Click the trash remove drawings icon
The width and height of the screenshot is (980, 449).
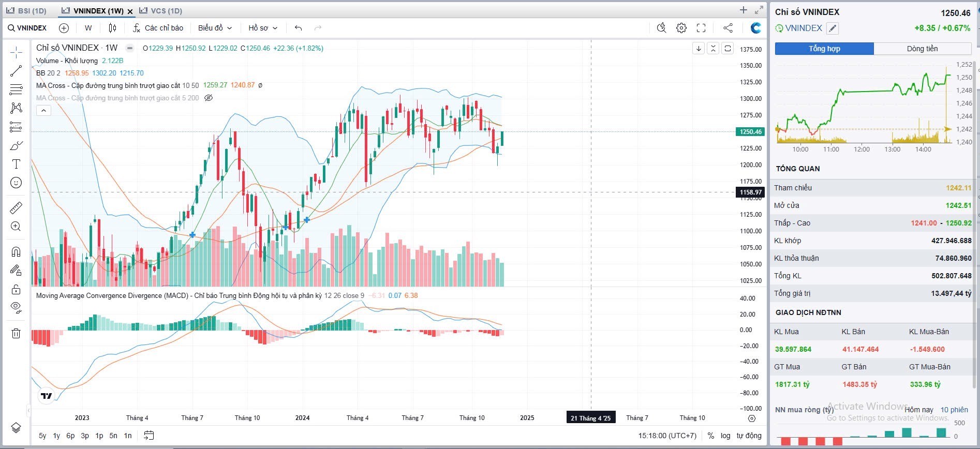[x=16, y=333]
